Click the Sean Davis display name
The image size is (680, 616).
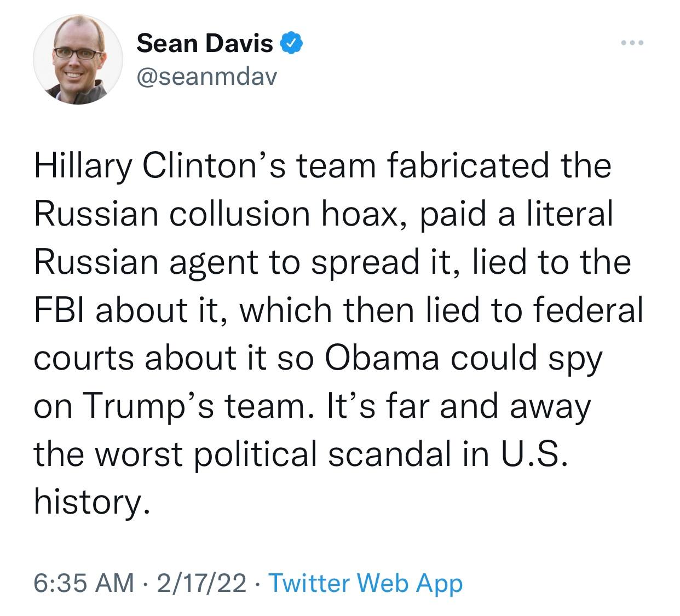(204, 43)
